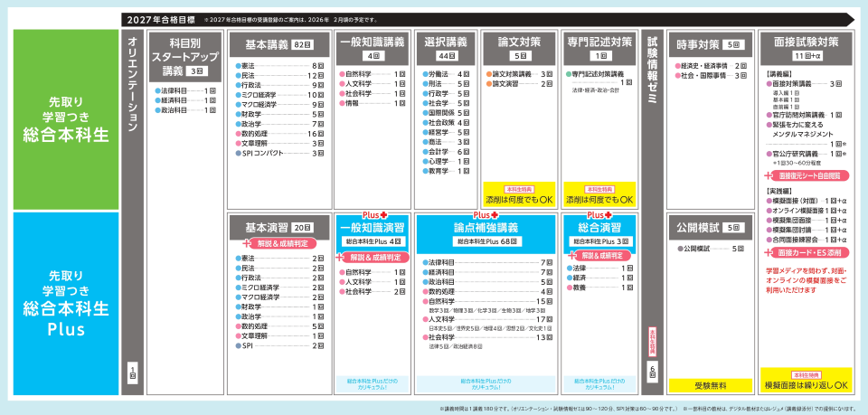Click the green bullet beside 専門記述対策講義

point(567,73)
